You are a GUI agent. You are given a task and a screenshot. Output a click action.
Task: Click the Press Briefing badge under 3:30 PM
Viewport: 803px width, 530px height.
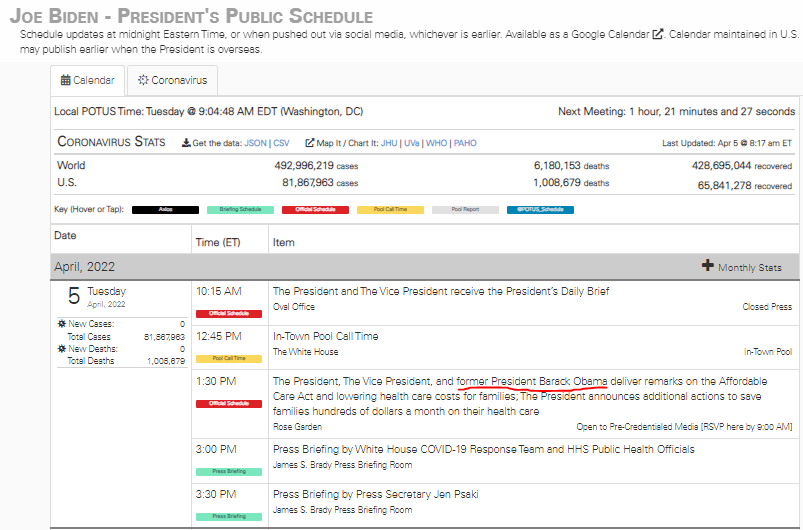tap(229, 516)
